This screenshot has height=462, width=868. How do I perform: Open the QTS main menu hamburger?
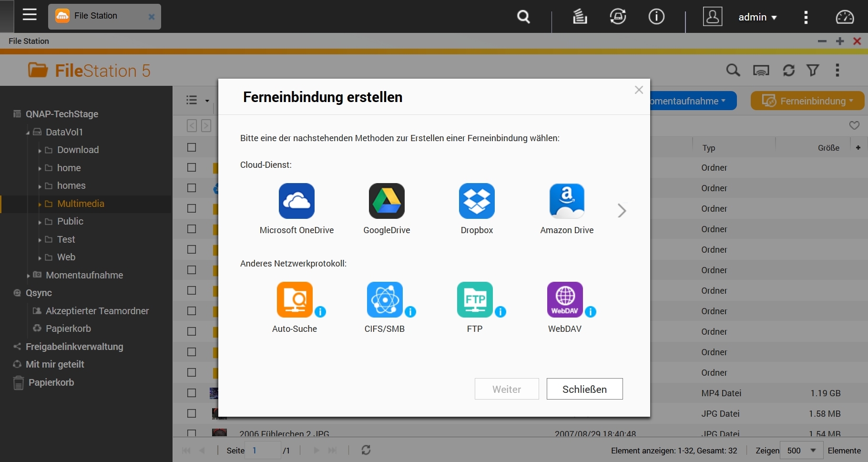tap(30, 15)
